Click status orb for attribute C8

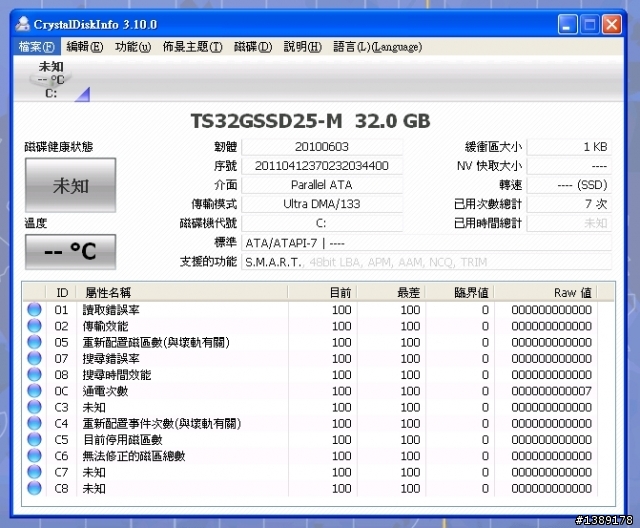pyautogui.click(x=35, y=488)
